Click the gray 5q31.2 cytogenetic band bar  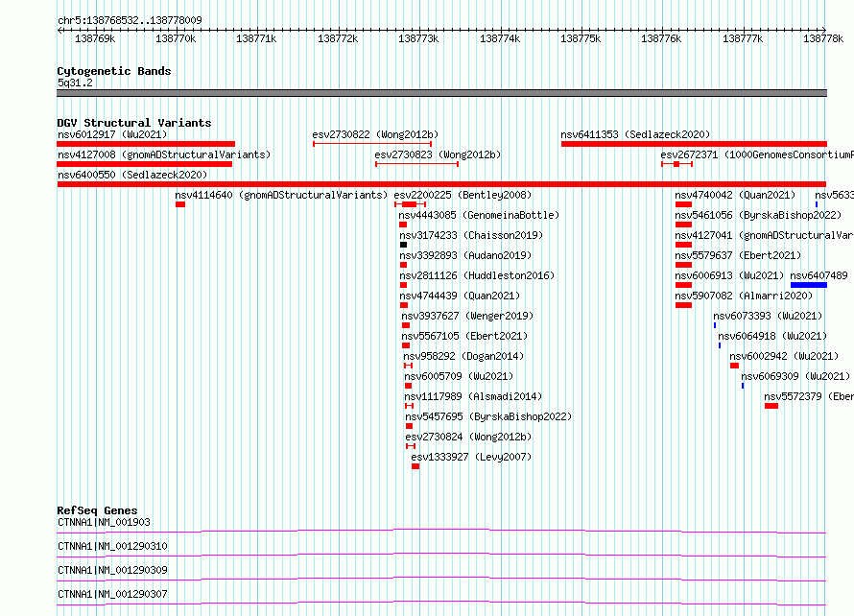click(x=441, y=93)
